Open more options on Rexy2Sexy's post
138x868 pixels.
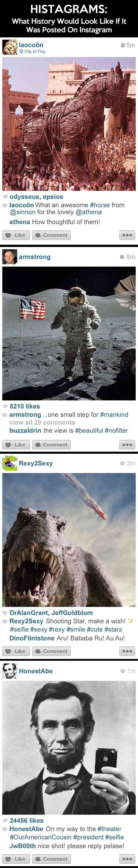click(x=127, y=651)
